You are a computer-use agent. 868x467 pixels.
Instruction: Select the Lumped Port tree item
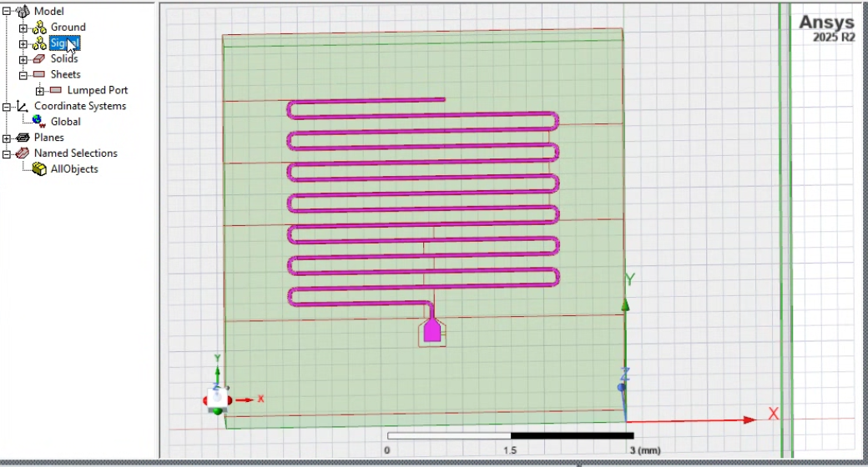point(98,90)
